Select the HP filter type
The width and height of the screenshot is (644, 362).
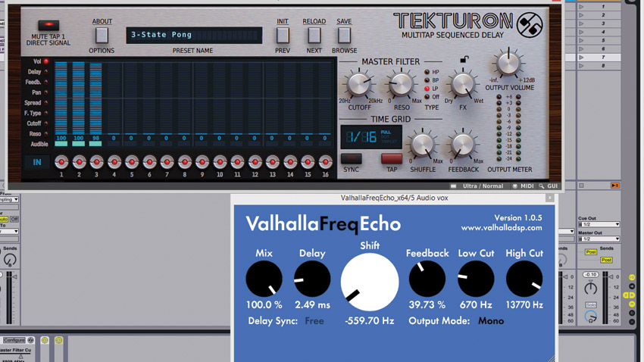(427, 72)
